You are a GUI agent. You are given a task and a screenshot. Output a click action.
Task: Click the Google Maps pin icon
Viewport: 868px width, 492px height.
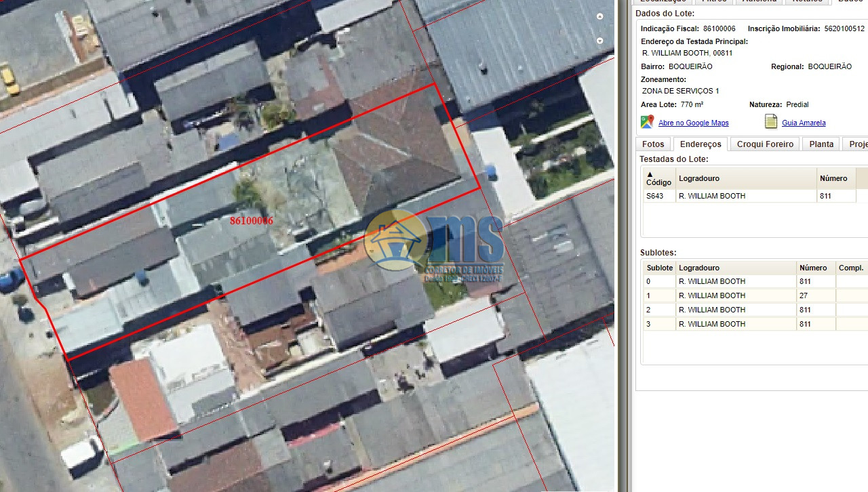tap(647, 122)
